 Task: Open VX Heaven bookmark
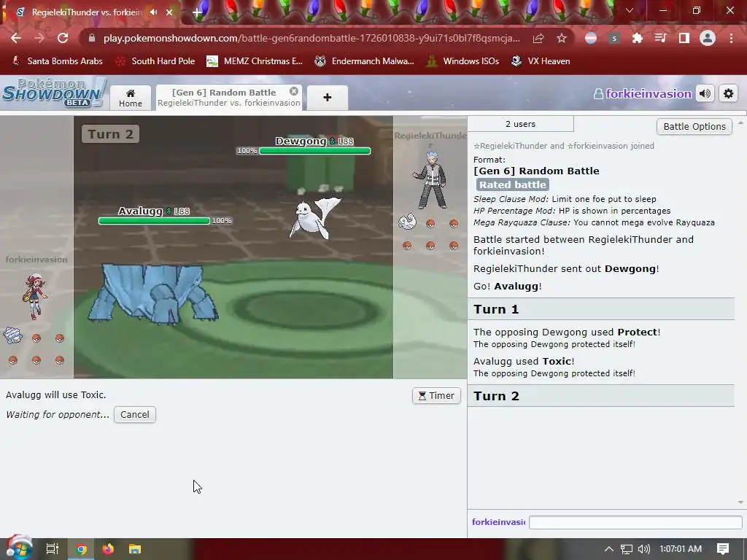click(541, 61)
